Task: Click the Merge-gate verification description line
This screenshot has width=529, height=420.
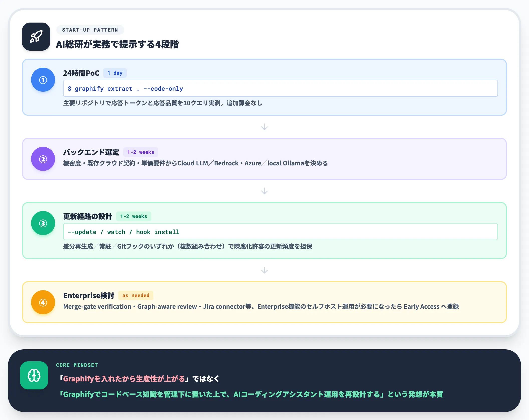Action: click(x=261, y=306)
